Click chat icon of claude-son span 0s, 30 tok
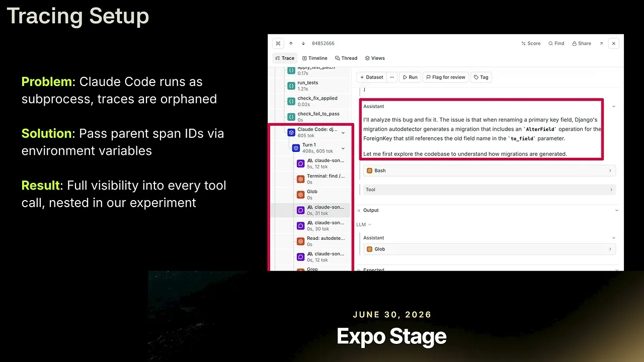644x362 pixels. pyautogui.click(x=300, y=226)
